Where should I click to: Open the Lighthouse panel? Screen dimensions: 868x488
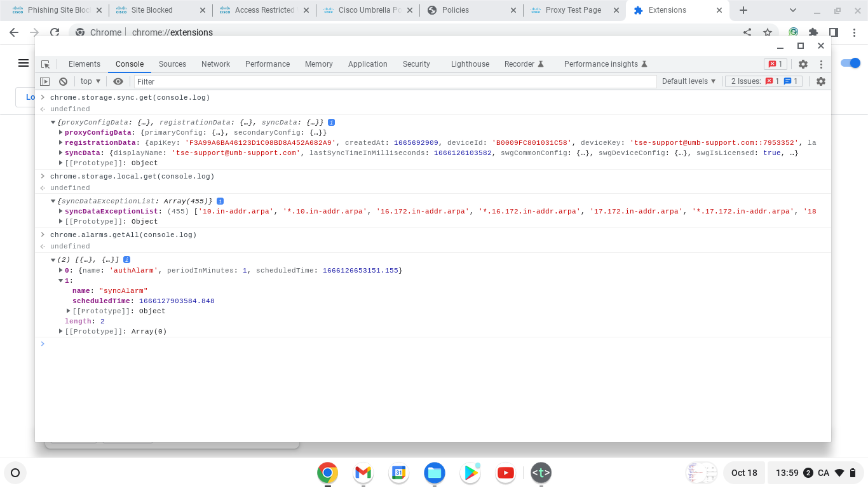(470, 64)
